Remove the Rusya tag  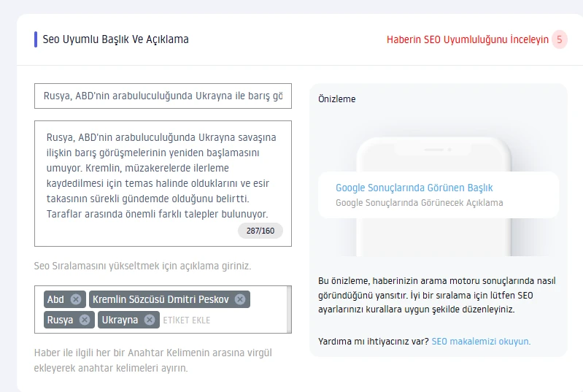coord(85,320)
